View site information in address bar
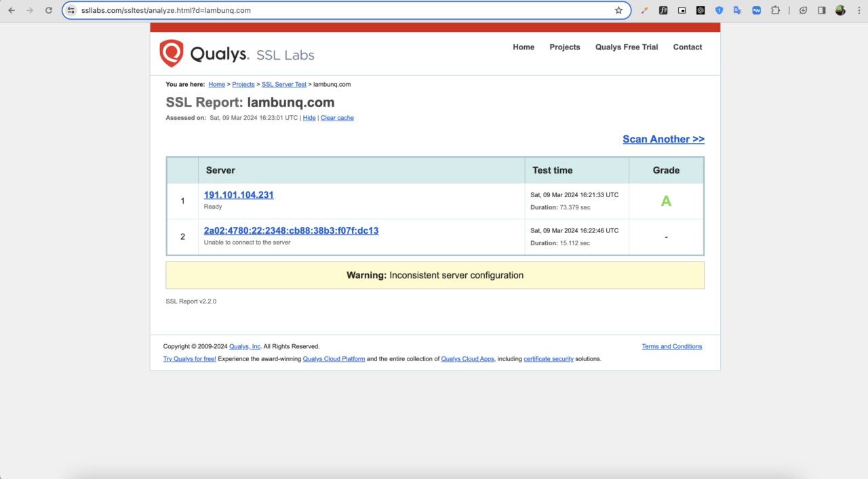The height and width of the screenshot is (479, 868). (71, 10)
